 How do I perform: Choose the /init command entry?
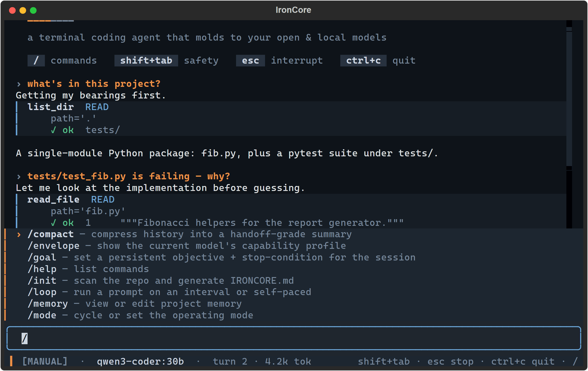(294, 281)
